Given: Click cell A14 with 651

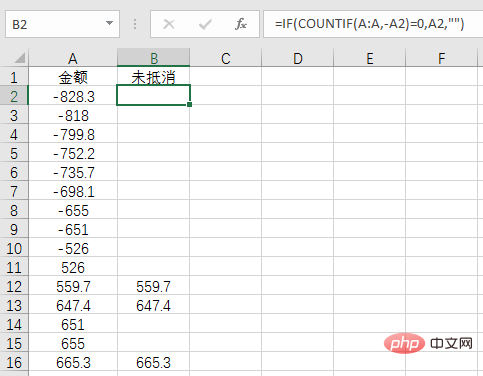Looking at the screenshot, I should pyautogui.click(x=73, y=324).
